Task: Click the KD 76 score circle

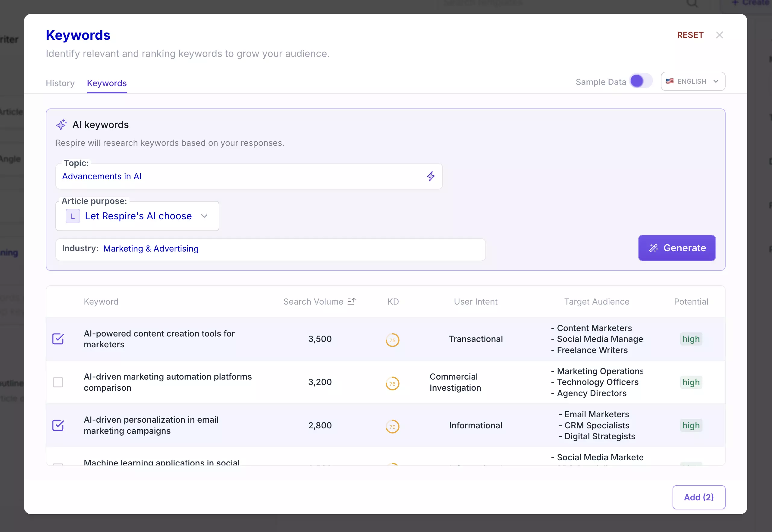Action: (392, 383)
